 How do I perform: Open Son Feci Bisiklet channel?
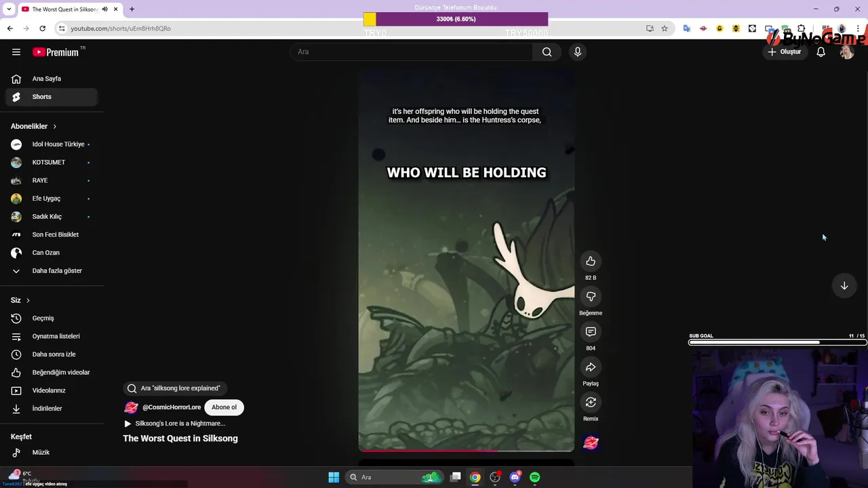coord(52,235)
